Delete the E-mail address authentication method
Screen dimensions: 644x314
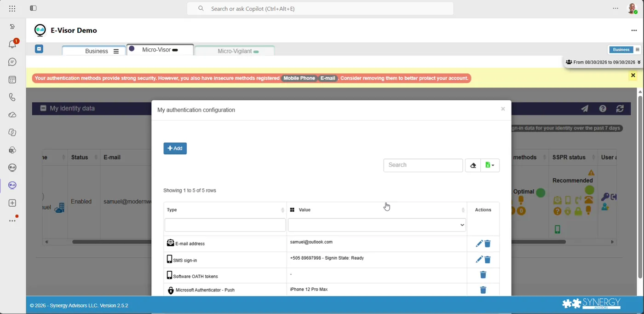[x=488, y=244]
